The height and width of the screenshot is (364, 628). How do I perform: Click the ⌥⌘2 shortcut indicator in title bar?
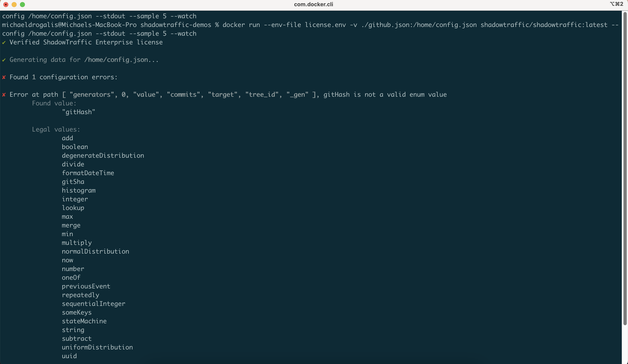pyautogui.click(x=617, y=4)
